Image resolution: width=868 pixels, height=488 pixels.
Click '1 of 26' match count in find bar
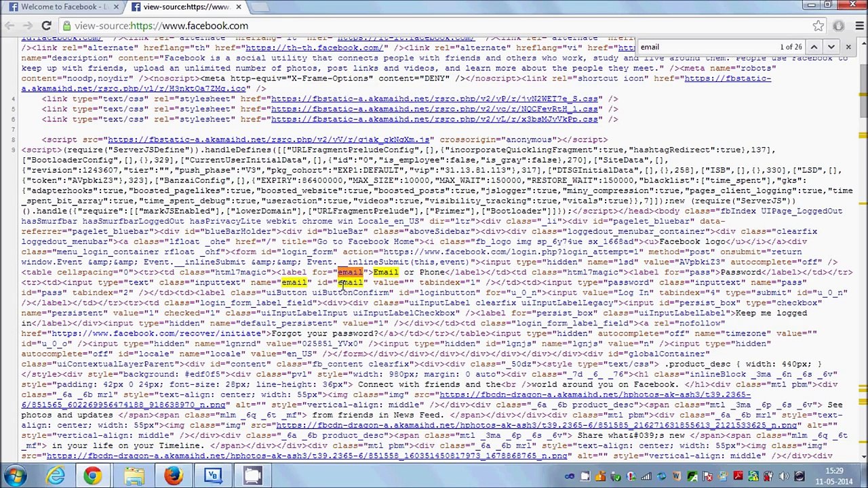point(791,47)
